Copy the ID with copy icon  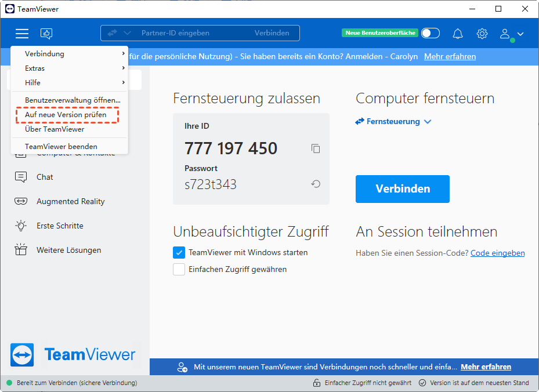316,148
